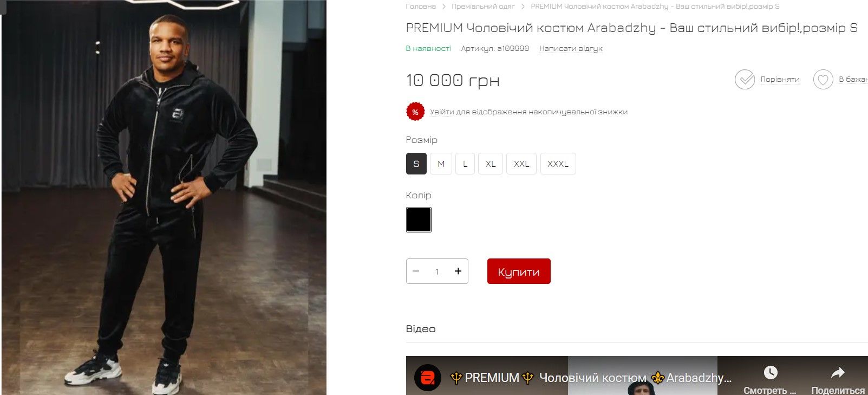Click the wishlist heart icon
The width and height of the screenshot is (868, 395).
[823, 80]
